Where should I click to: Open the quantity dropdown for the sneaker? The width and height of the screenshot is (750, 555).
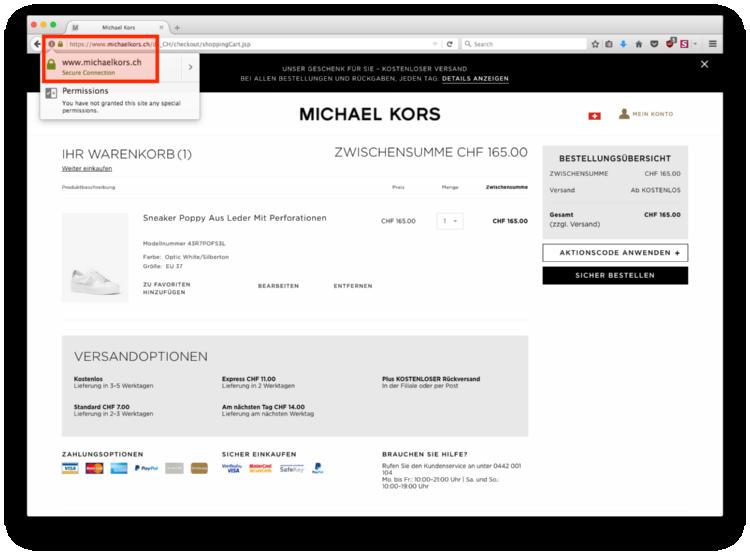click(x=450, y=221)
